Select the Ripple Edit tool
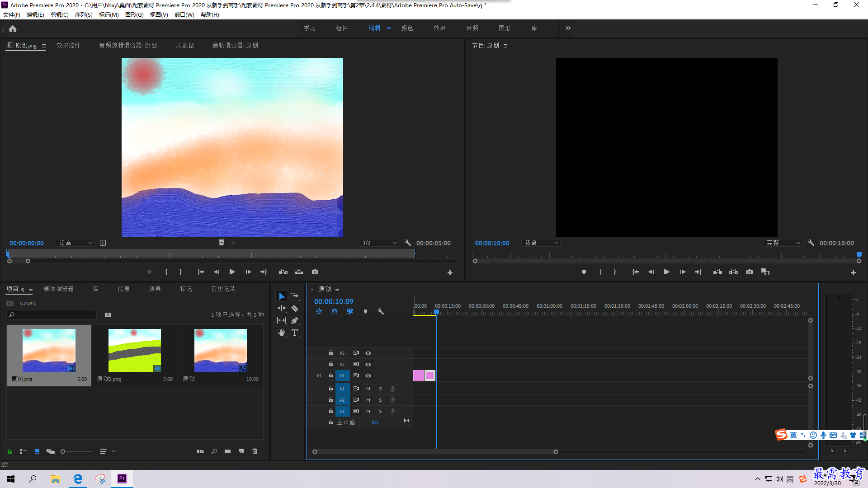The width and height of the screenshot is (868, 488). coord(282,308)
